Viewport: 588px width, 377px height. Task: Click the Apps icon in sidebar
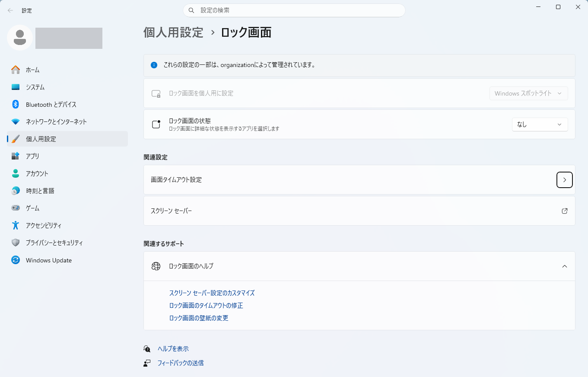pyautogui.click(x=16, y=156)
